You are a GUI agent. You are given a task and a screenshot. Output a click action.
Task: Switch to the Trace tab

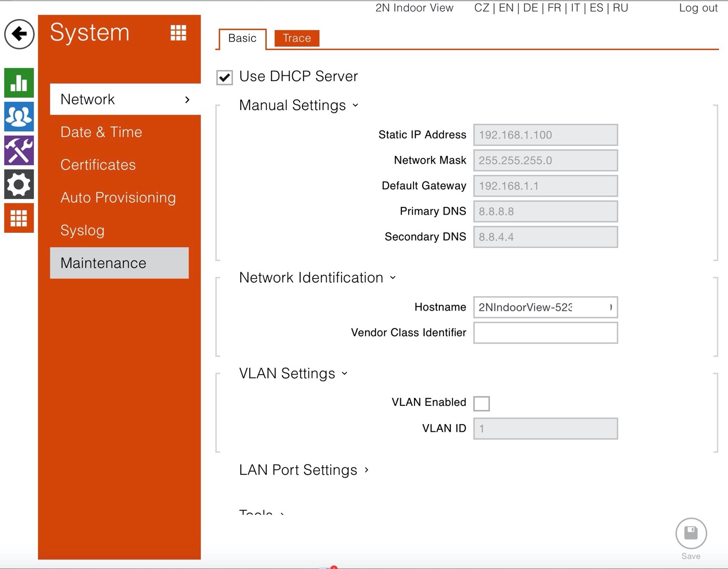coord(297,38)
